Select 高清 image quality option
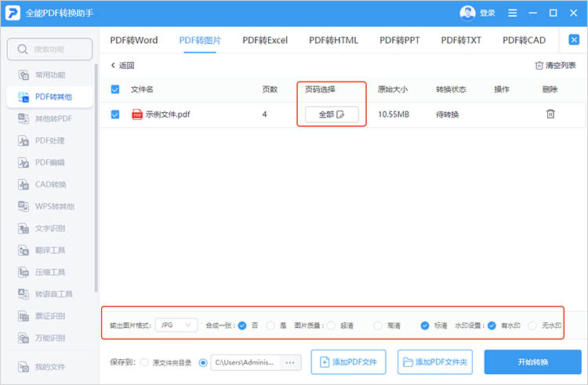The height and width of the screenshot is (385, 588). click(379, 325)
